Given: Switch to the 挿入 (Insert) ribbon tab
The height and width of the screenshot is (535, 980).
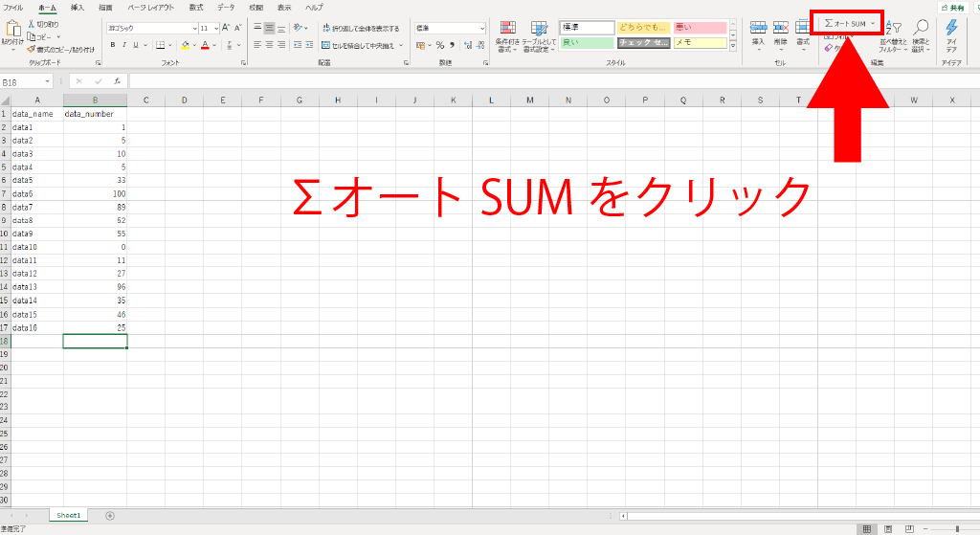Looking at the screenshot, I should 78,7.
